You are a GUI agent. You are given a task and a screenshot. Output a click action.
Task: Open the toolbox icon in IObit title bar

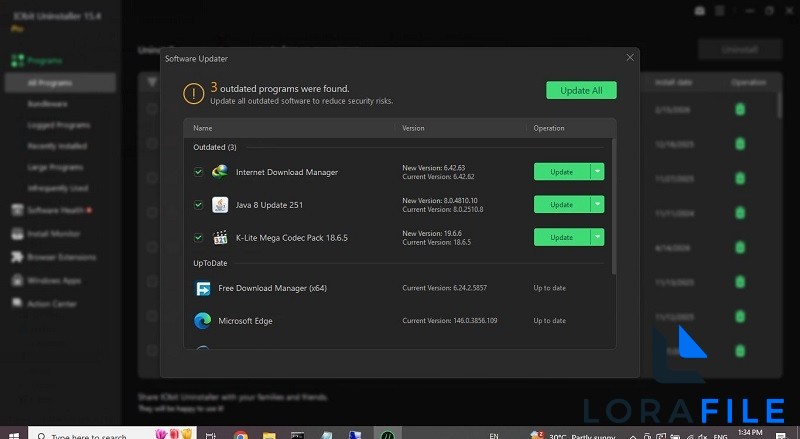pyautogui.click(x=700, y=11)
